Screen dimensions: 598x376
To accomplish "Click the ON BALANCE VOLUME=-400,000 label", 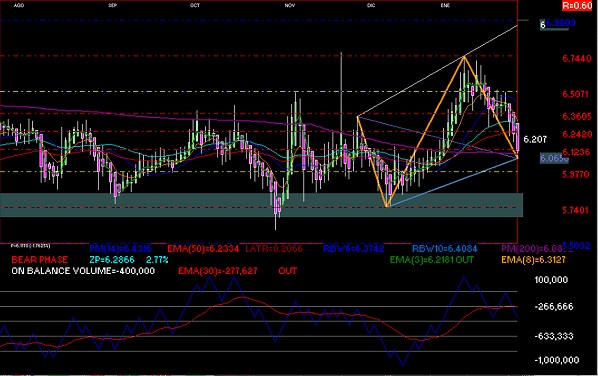I will pos(83,271).
